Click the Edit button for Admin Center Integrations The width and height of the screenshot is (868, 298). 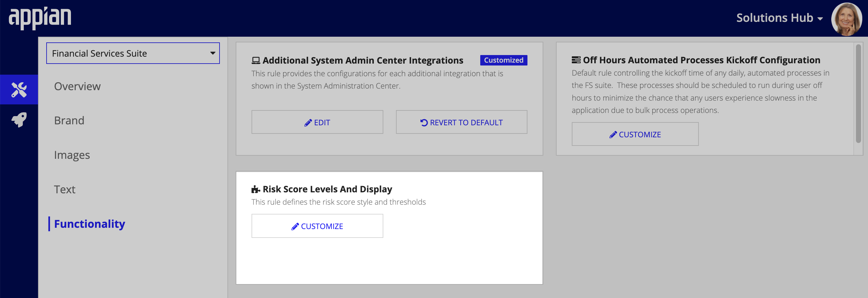[317, 122]
